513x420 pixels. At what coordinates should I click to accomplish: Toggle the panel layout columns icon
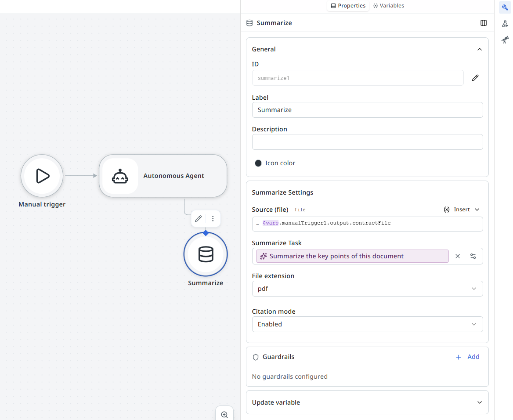point(483,23)
